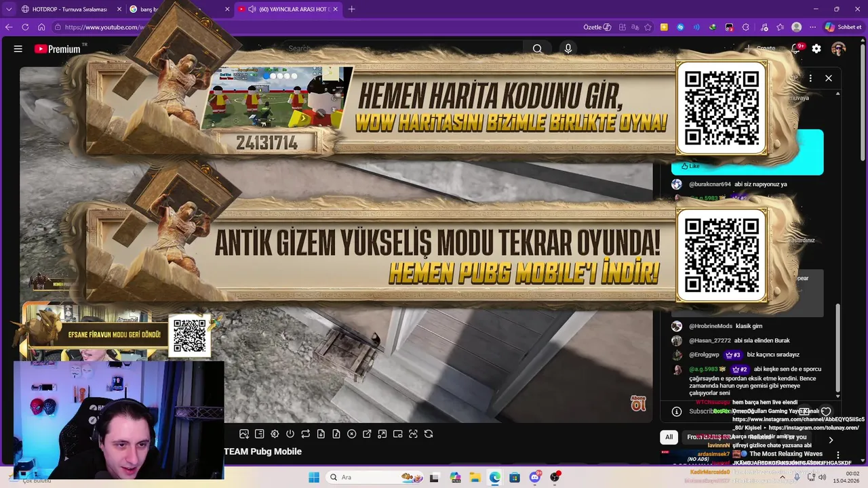The image size is (868, 488).
Task: Open the media control music icon
Action: (x=764, y=27)
